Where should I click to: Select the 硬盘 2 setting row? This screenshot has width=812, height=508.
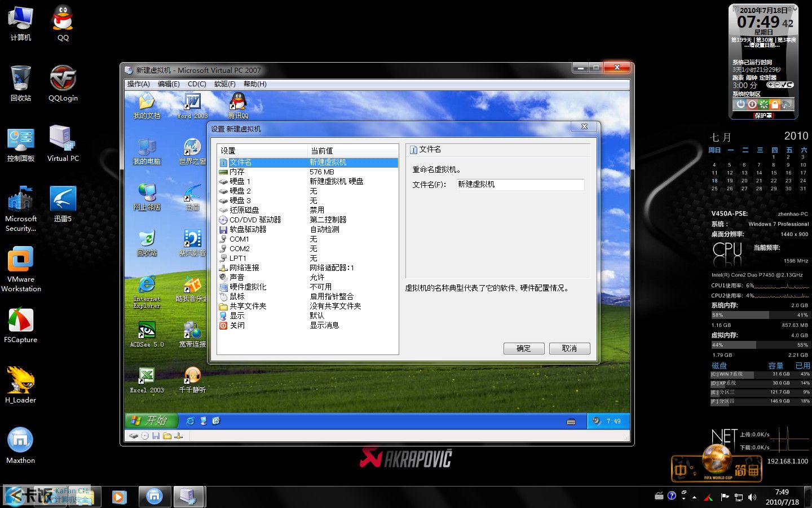pyautogui.click(x=308, y=191)
